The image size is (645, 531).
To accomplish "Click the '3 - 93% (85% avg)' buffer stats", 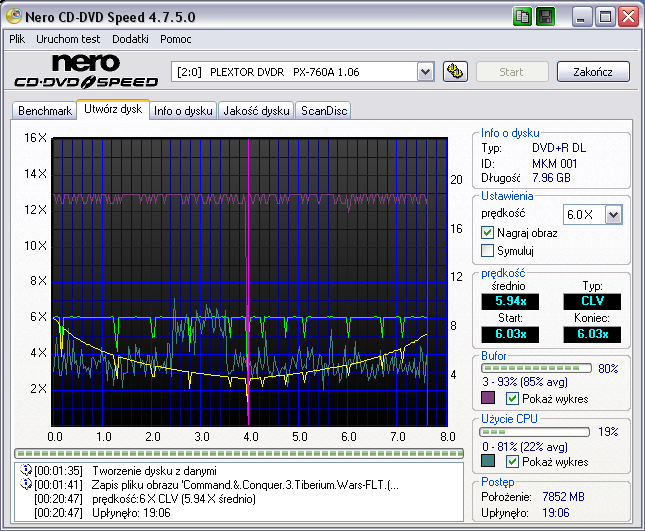I will (x=525, y=382).
